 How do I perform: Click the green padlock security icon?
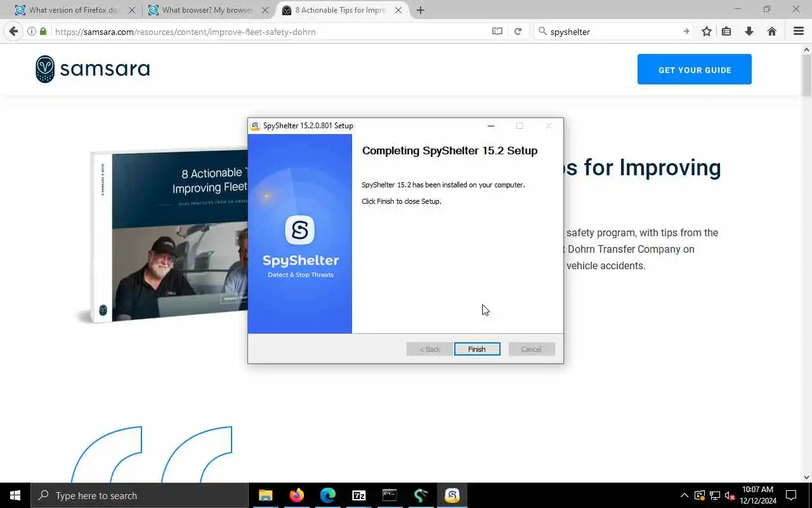pos(43,31)
